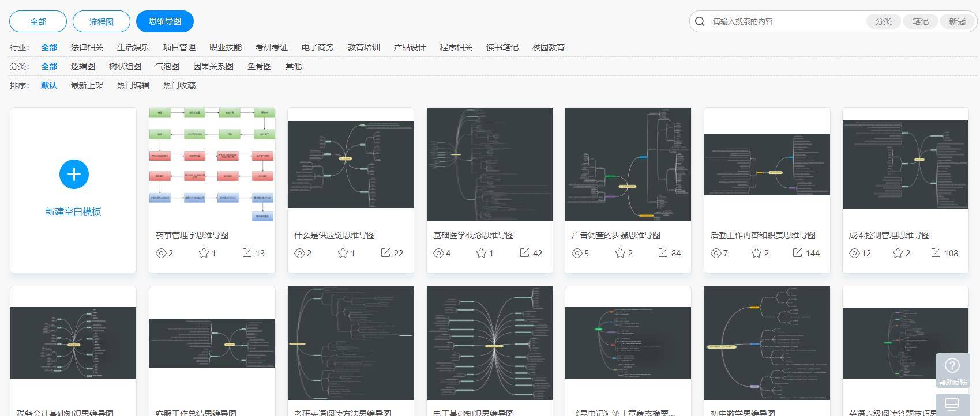Choose 鱼骨图 category filter
The height and width of the screenshot is (416, 980).
260,66
